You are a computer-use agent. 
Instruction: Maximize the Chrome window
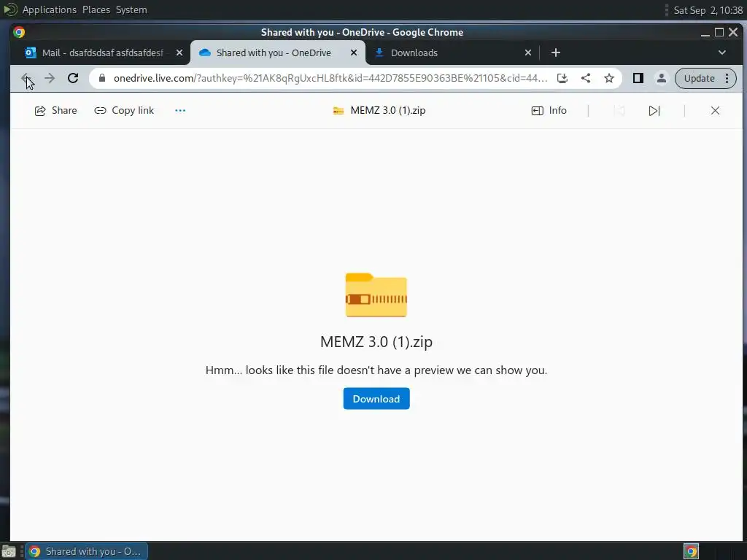coord(719,32)
